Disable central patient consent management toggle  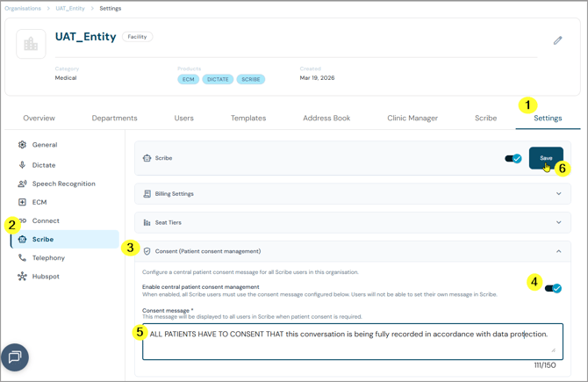[553, 289]
